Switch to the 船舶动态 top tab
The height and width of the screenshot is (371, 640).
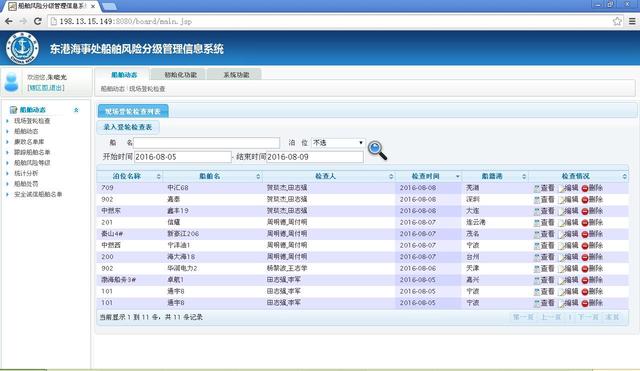click(124, 75)
